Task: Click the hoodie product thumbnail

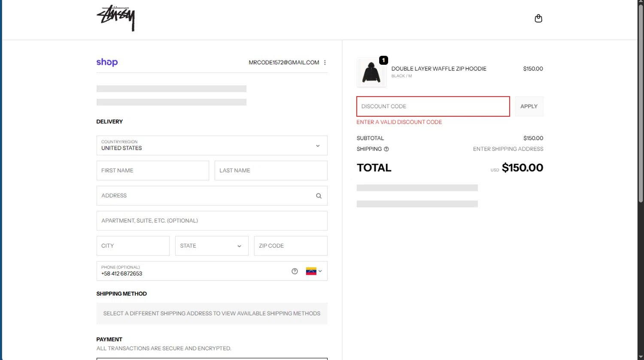Action: (371, 73)
